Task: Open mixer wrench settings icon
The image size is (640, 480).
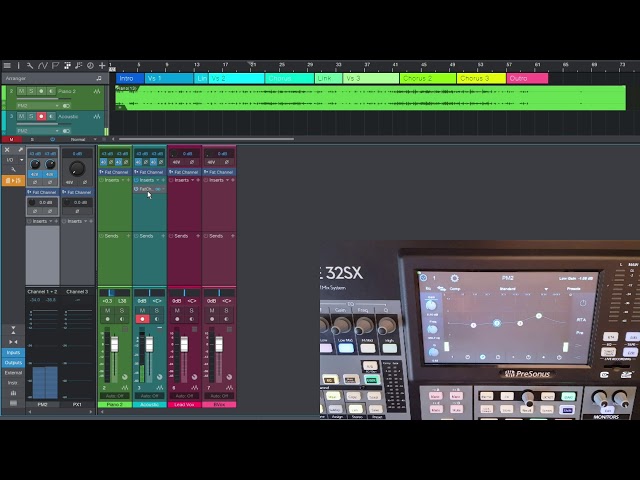Action: coord(13,169)
